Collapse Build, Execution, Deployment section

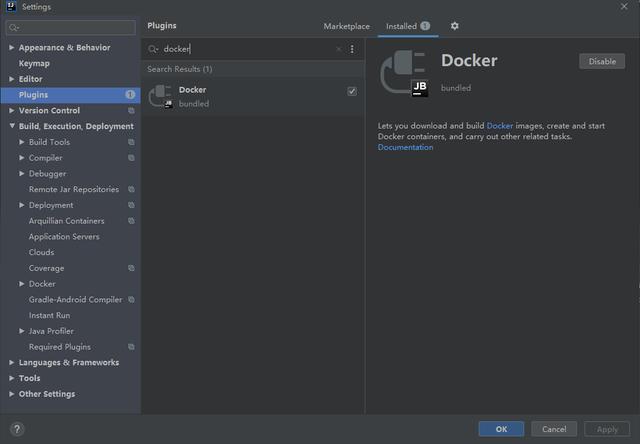(x=12, y=126)
